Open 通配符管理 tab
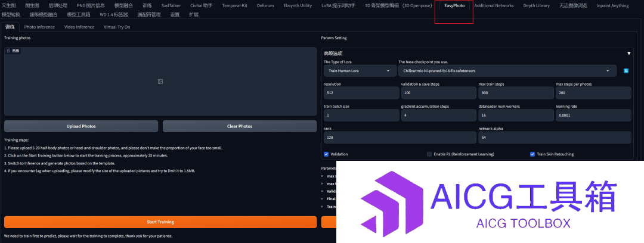The width and height of the screenshot is (644, 243). click(x=148, y=14)
